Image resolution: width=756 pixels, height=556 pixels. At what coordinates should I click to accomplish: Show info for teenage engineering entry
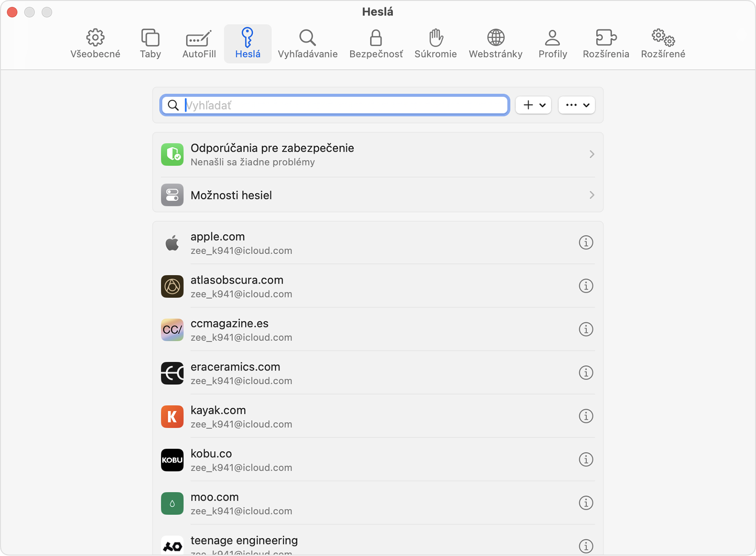point(586,546)
